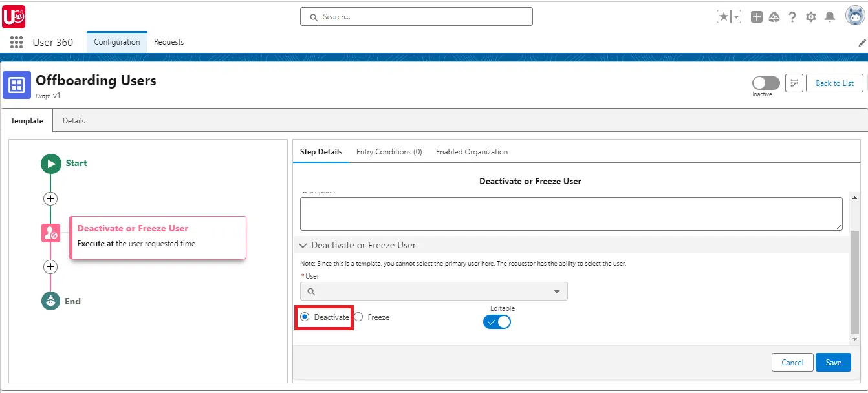Open the Salesforce App Launcher grid icon

[16, 42]
